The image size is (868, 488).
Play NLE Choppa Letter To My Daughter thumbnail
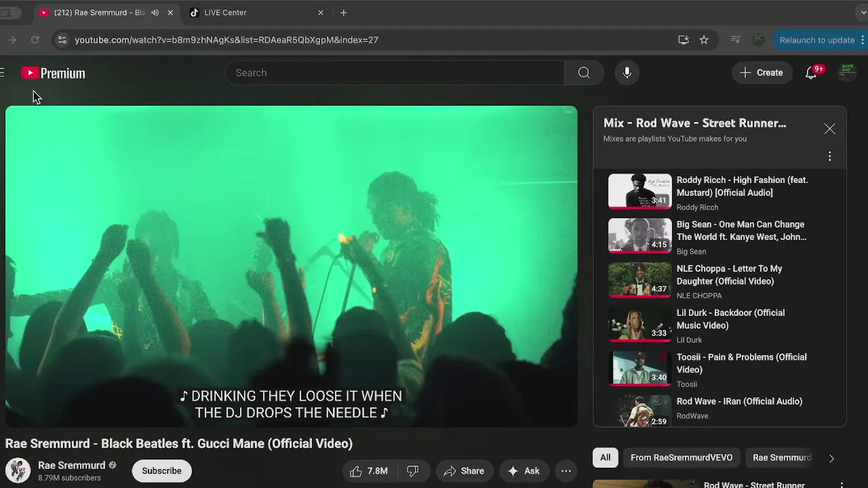[639, 279]
